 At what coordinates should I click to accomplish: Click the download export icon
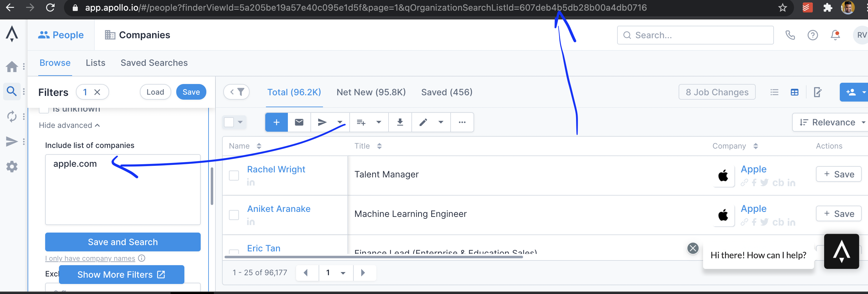point(400,122)
